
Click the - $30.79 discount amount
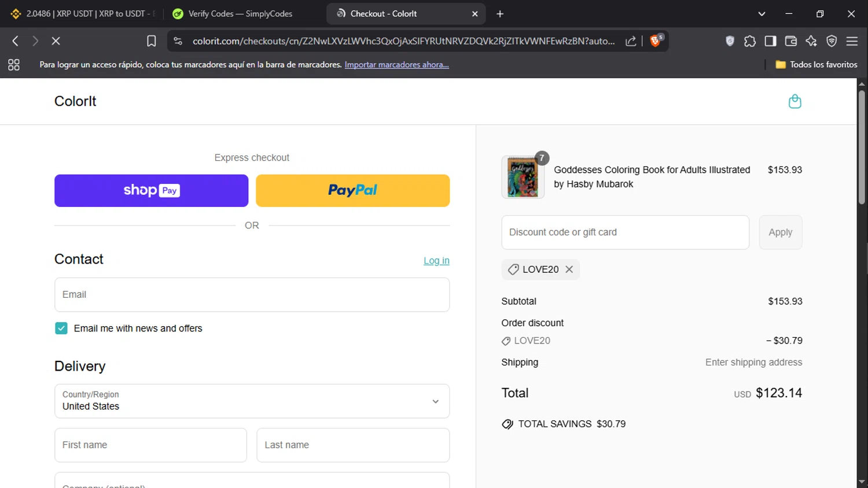coord(784,341)
